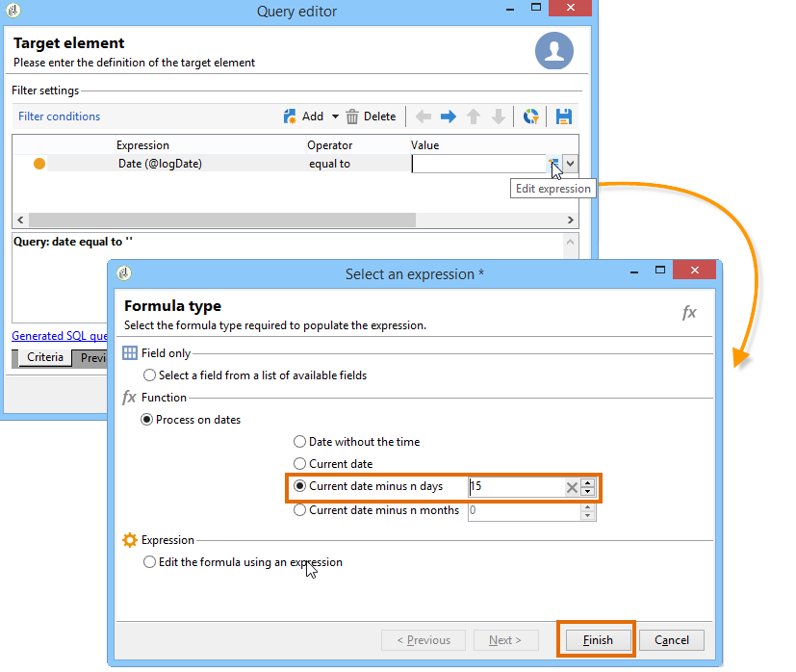
Task: Click the user avatar icon in Query editor
Action: tap(554, 51)
